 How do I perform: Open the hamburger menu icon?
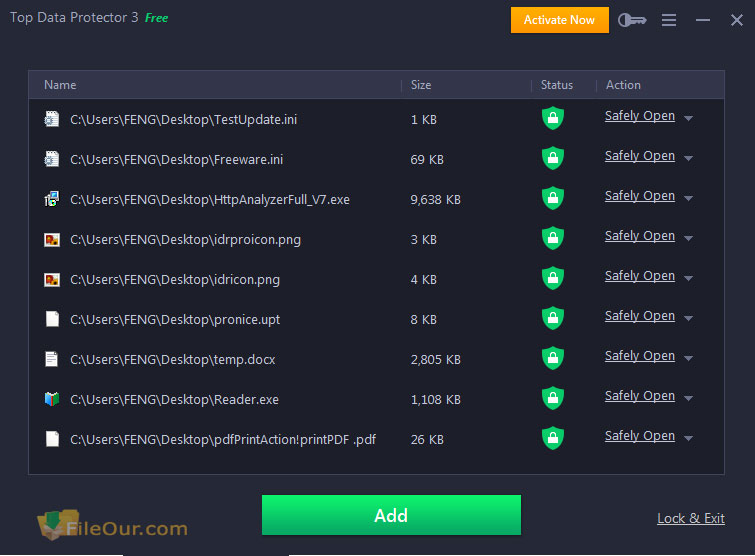tap(669, 20)
